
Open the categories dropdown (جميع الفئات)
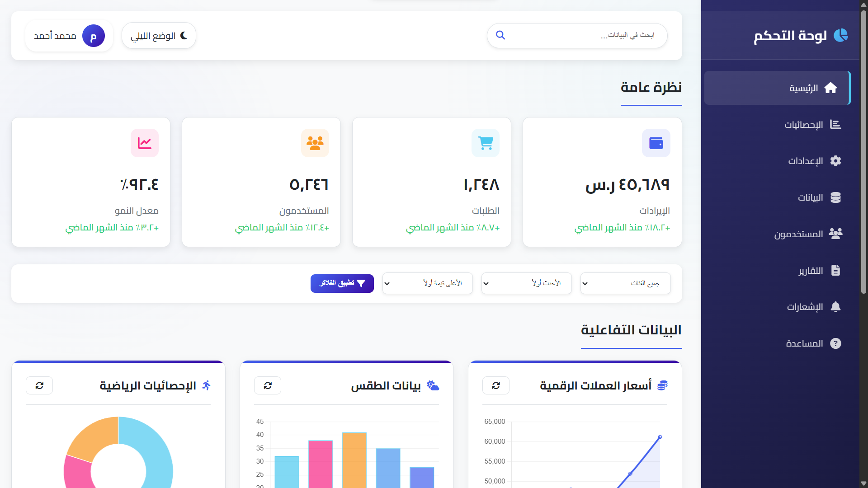click(x=626, y=283)
